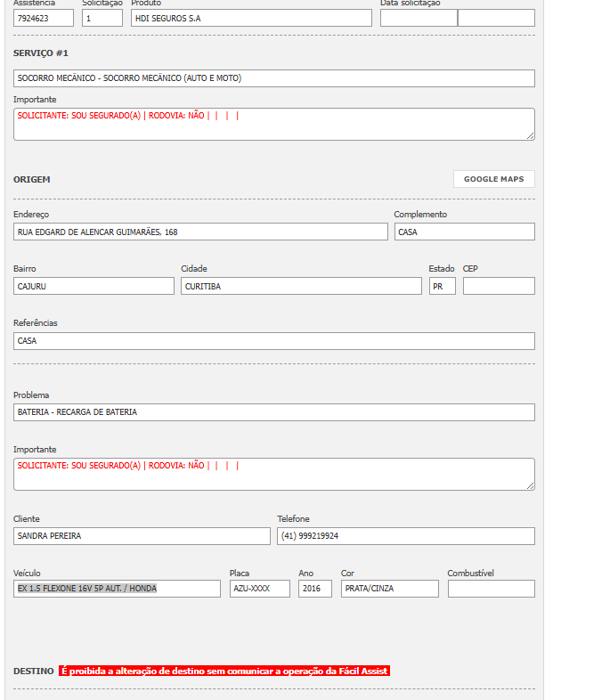The image size is (610, 700).
Task: Select the Telefone field
Action: [x=405, y=536]
